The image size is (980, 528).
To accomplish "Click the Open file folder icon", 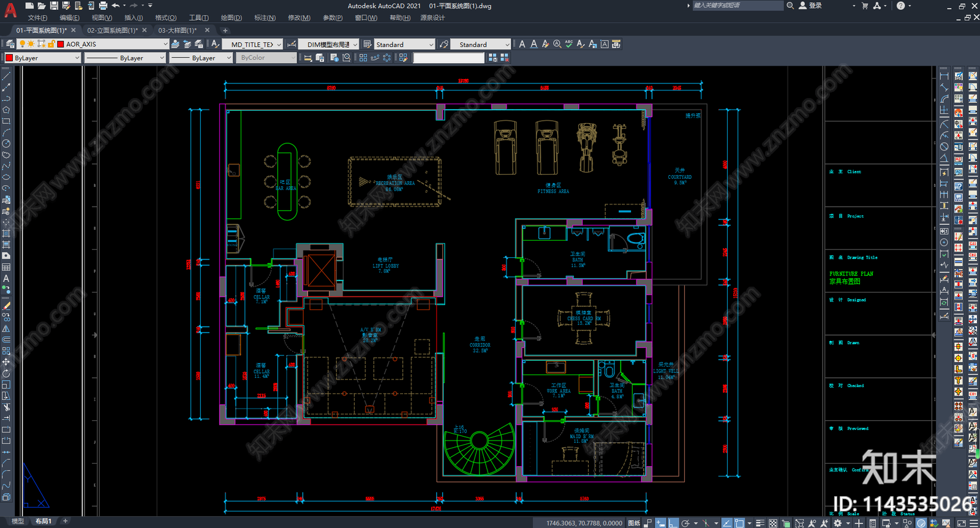I will point(42,6).
